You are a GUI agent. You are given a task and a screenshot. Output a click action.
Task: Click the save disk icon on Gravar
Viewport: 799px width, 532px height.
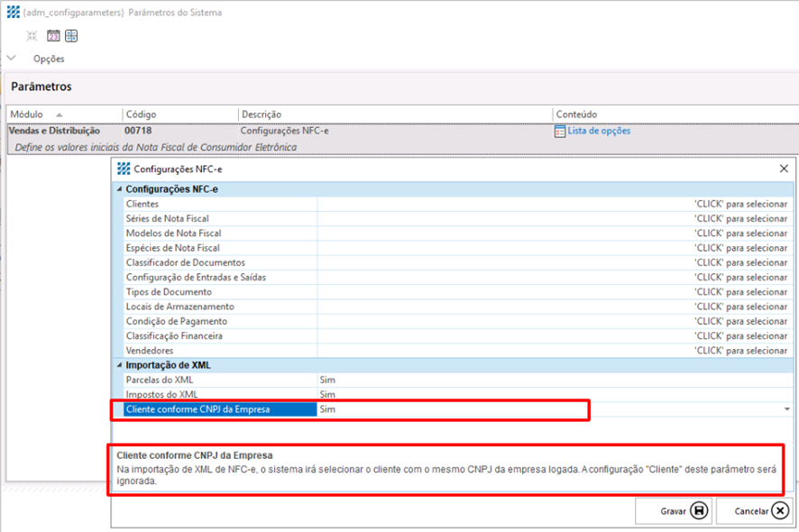(x=699, y=510)
